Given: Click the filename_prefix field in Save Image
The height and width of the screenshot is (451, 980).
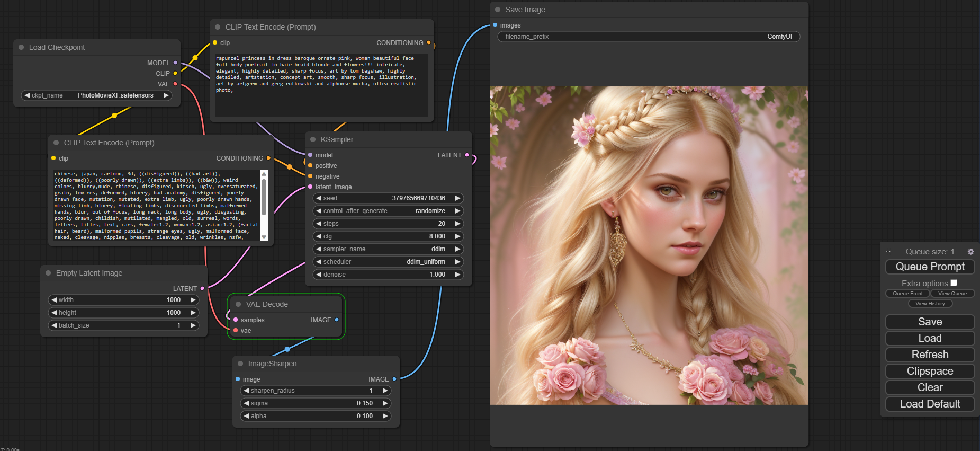Looking at the screenshot, I should tap(648, 37).
